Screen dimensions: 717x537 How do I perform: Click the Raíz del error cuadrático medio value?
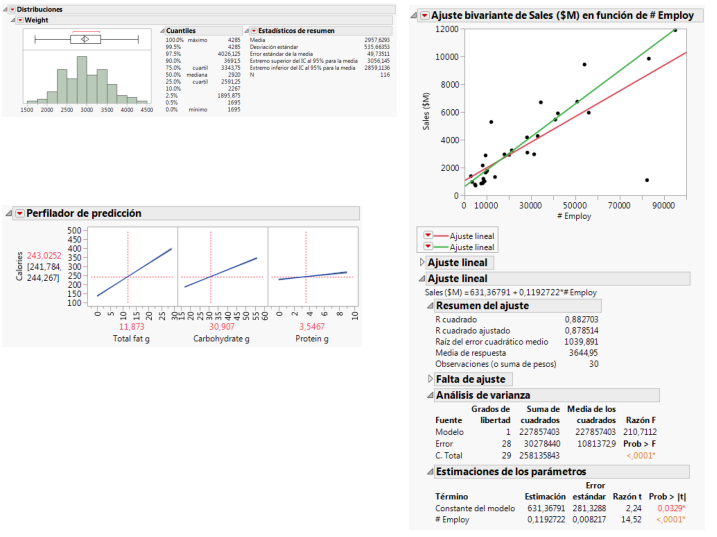[x=581, y=342]
